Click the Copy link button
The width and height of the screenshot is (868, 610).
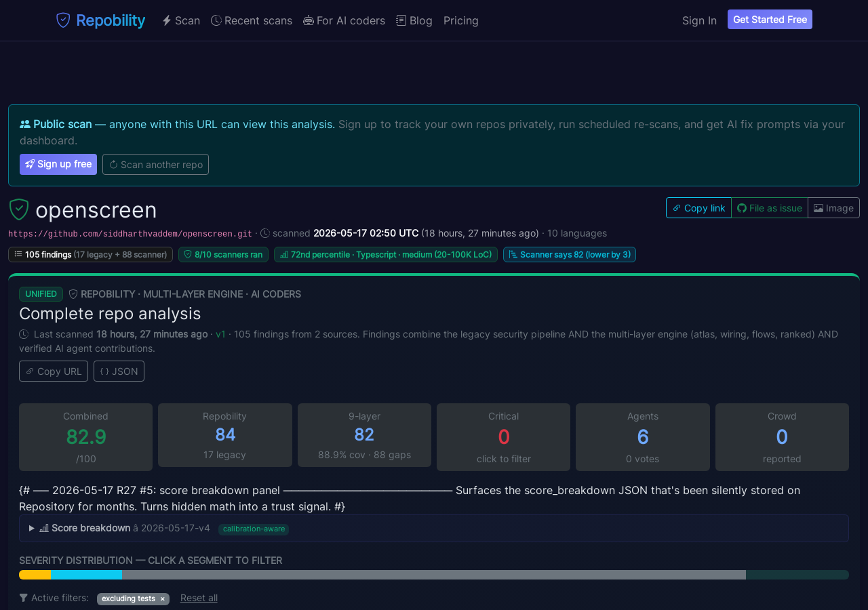698,208
